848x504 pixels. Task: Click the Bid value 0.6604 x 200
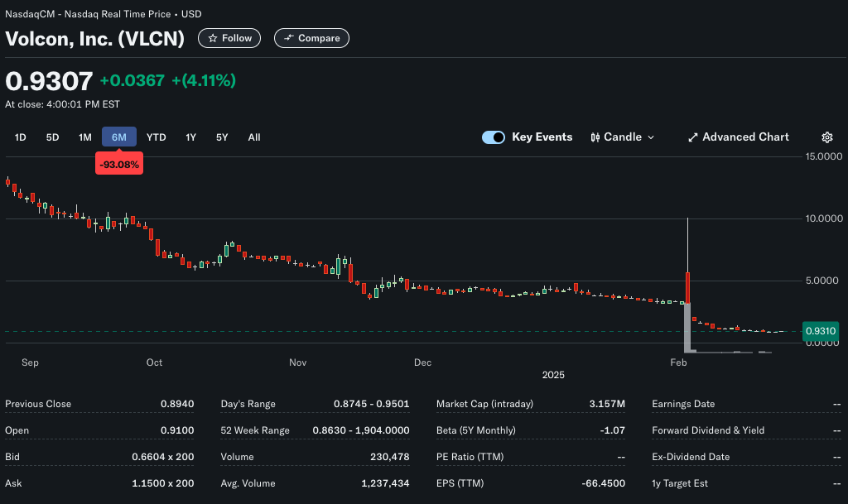tap(163, 457)
